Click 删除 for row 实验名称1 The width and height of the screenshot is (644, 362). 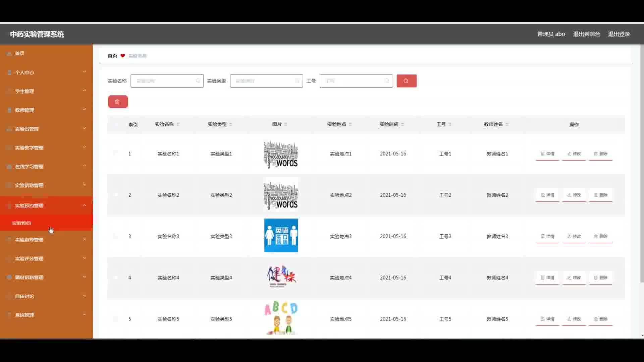click(601, 154)
